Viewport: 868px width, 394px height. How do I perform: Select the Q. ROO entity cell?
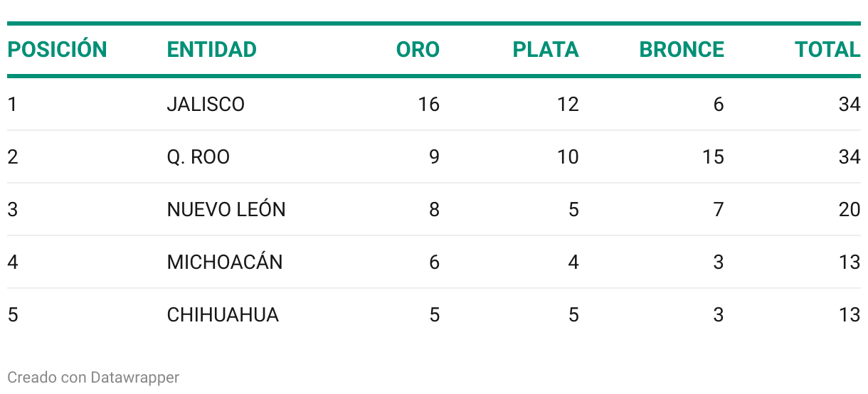(199, 157)
